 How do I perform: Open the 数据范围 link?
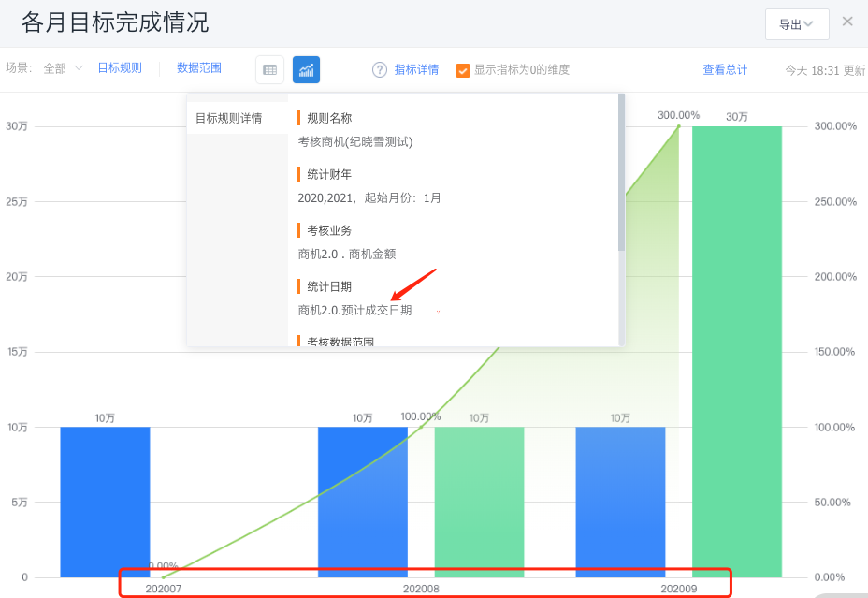click(199, 68)
